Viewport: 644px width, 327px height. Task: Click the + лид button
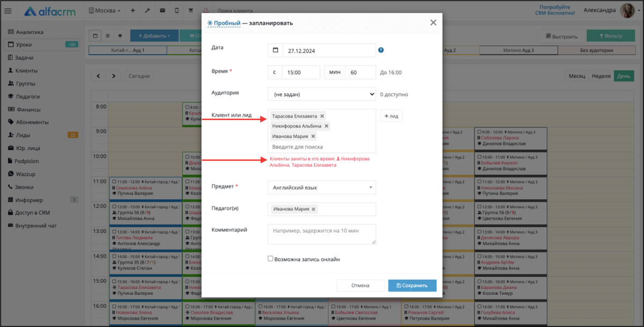tap(391, 116)
